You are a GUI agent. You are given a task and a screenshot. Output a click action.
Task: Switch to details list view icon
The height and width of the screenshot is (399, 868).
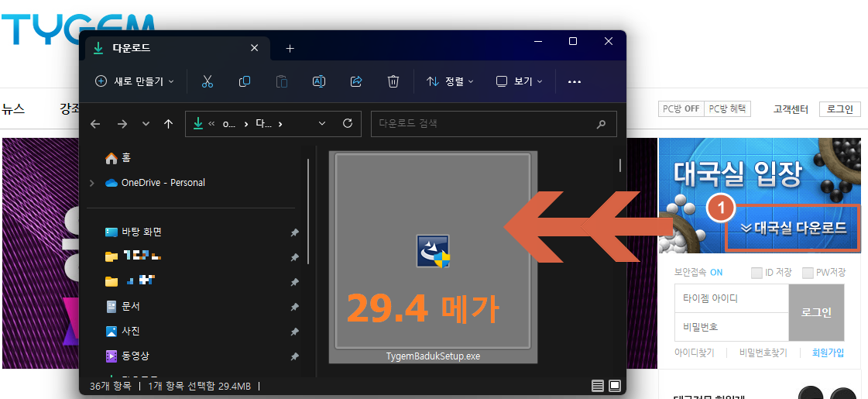click(x=597, y=386)
